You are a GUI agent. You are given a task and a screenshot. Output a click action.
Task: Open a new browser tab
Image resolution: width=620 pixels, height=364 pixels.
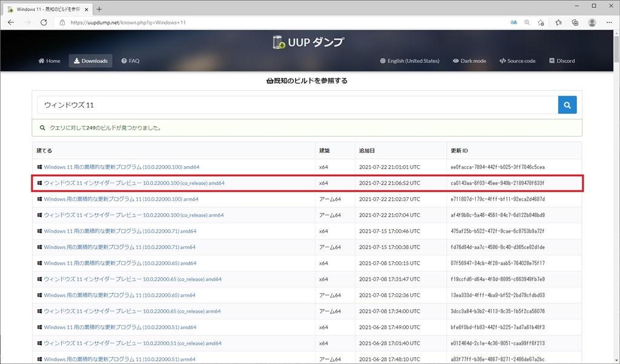[x=99, y=9]
